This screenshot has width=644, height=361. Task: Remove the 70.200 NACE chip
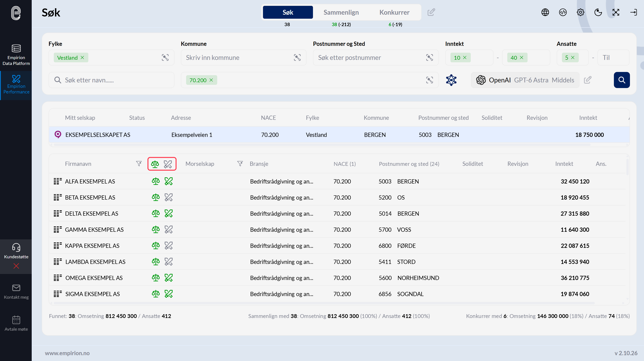point(211,80)
